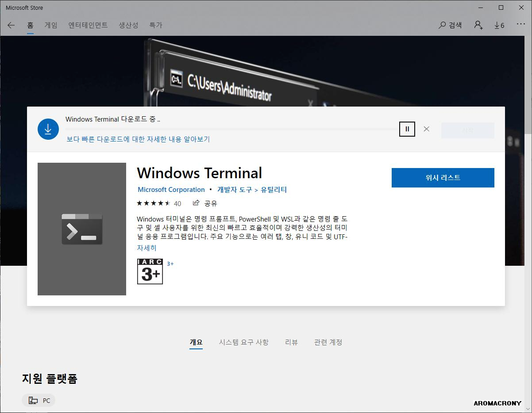Open downloads queue showing 6
This screenshot has height=413, width=532.
(x=499, y=25)
